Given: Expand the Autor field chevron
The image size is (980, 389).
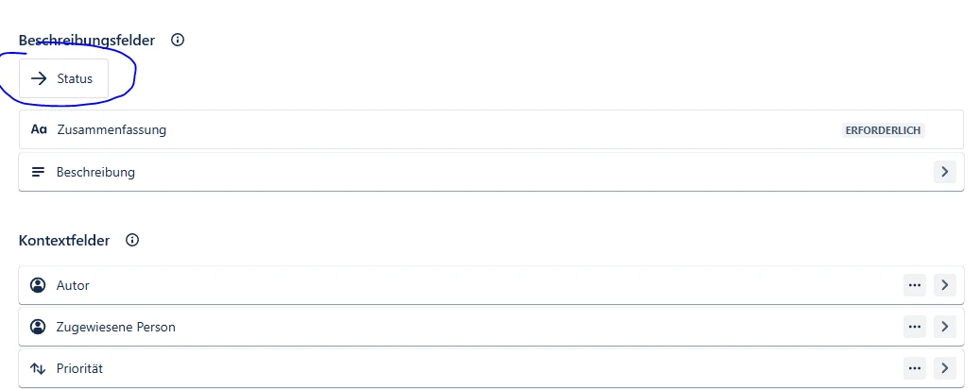Looking at the screenshot, I should pos(945,285).
